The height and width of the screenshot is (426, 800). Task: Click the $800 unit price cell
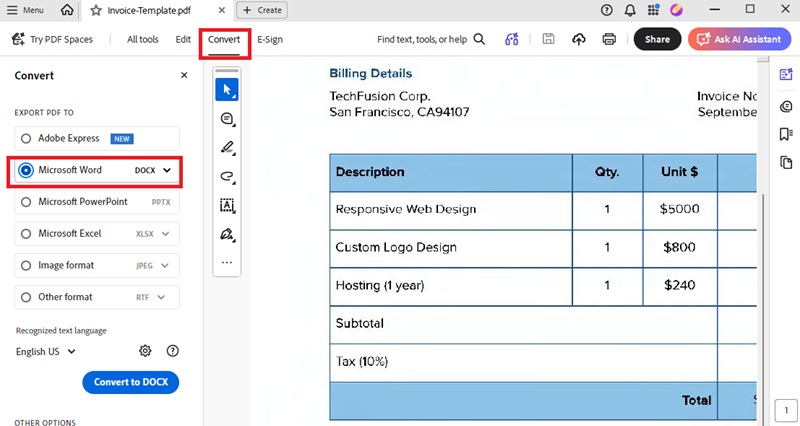[x=680, y=247]
